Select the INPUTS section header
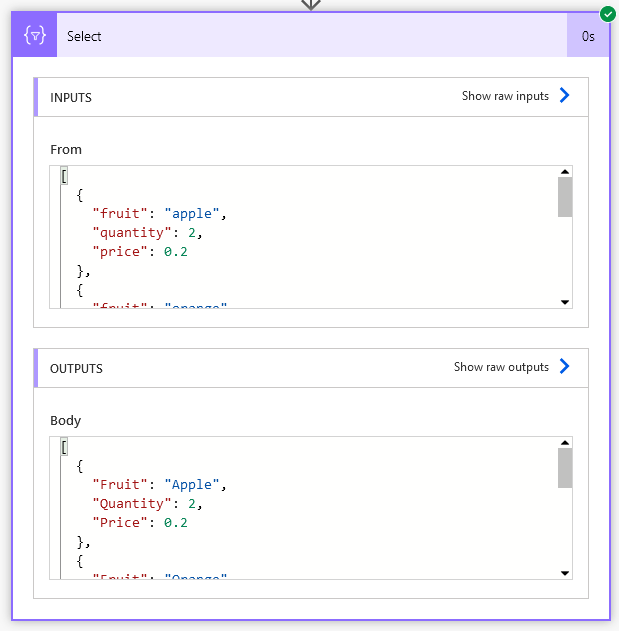 tap(71, 97)
